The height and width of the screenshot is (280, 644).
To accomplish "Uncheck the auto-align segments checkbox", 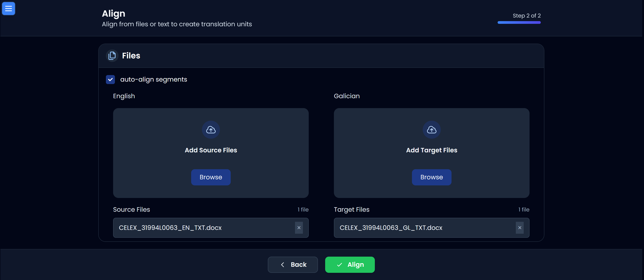I will pos(110,79).
